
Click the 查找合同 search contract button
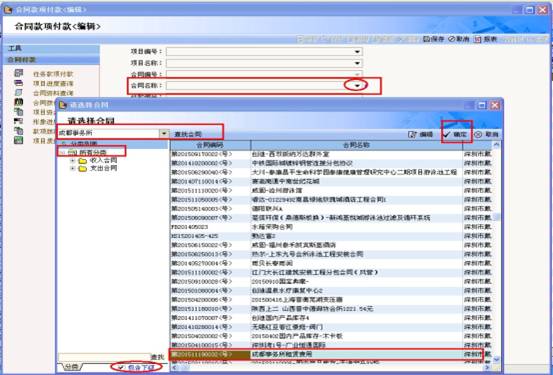[188, 134]
